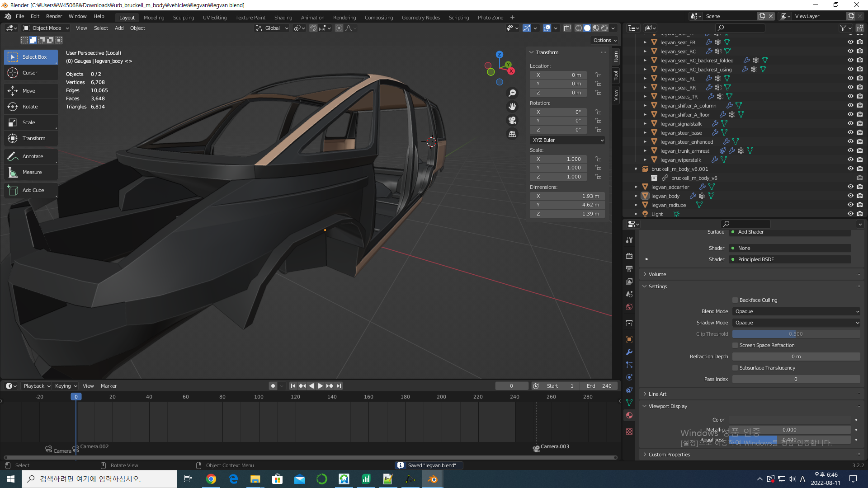Image resolution: width=868 pixels, height=488 pixels.
Task: Open the Keying menu in timeline
Action: point(66,386)
